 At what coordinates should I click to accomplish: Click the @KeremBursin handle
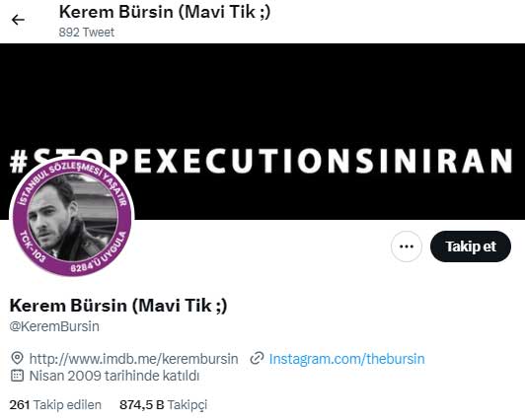(54, 326)
